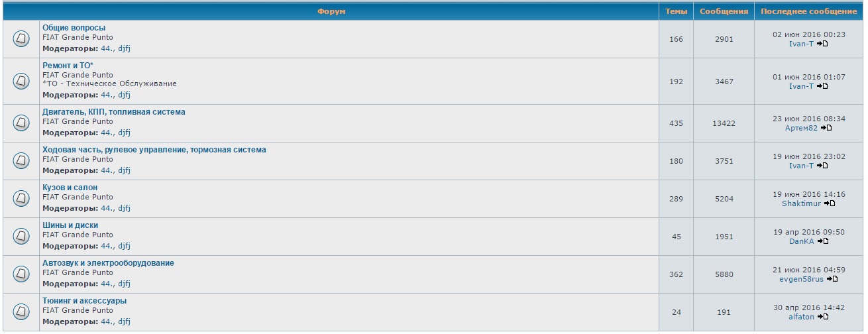Open moderator djfj profile under Шины и диски
868x334 pixels.
pos(124,246)
